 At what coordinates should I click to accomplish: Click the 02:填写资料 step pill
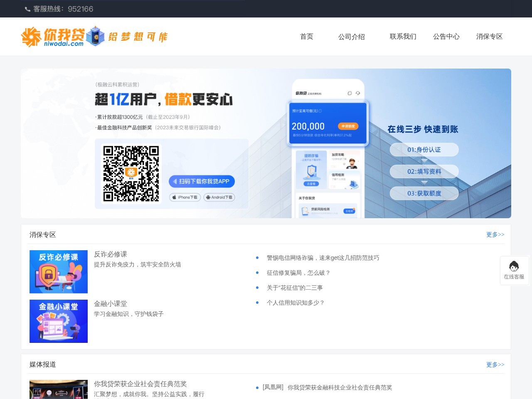tap(424, 171)
